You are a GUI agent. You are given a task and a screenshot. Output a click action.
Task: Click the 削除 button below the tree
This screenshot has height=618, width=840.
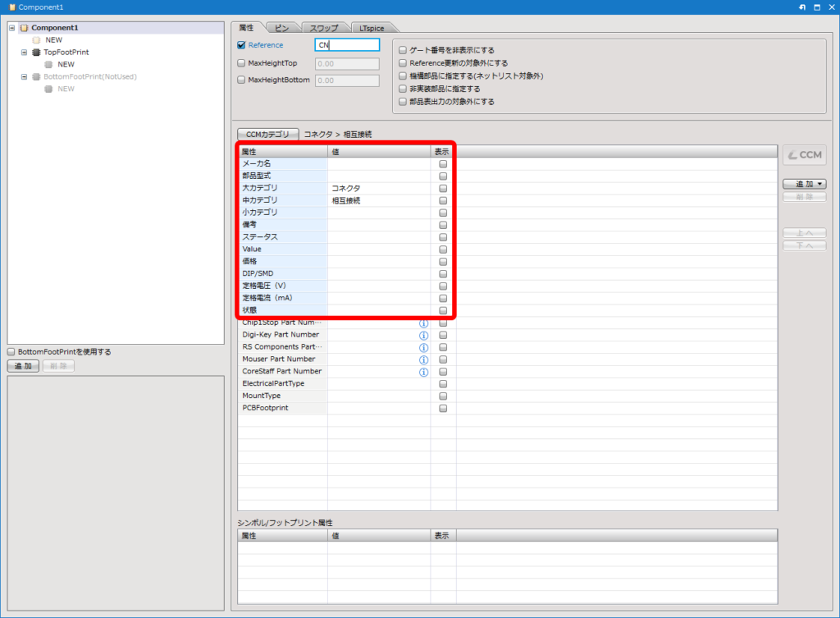[x=58, y=366]
